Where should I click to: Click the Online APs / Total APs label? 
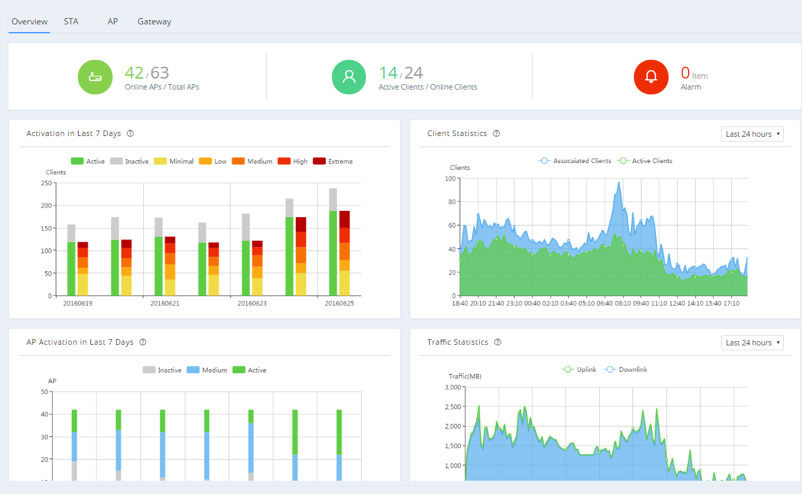(x=161, y=88)
